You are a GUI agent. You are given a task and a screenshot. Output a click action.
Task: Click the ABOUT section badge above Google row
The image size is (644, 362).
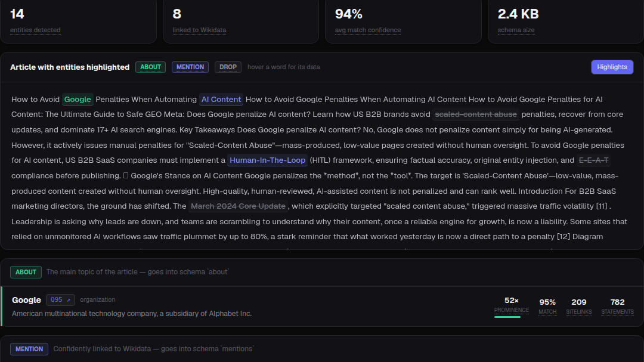(26, 272)
